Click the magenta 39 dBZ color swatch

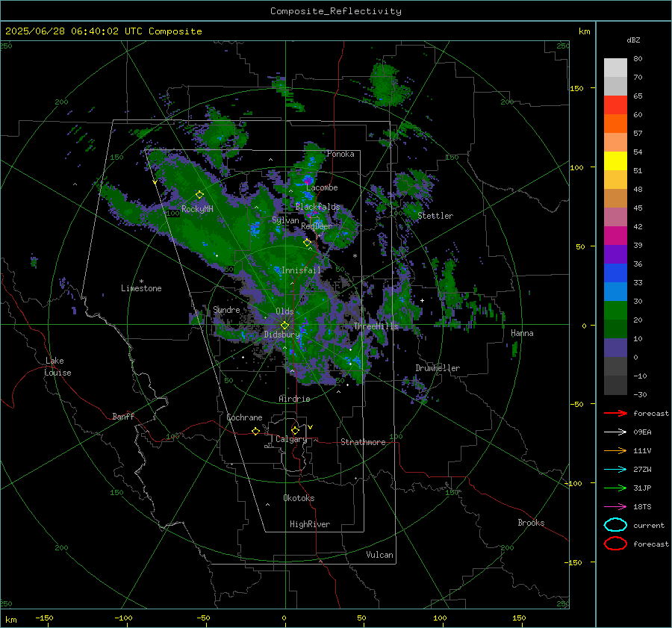coord(615,236)
